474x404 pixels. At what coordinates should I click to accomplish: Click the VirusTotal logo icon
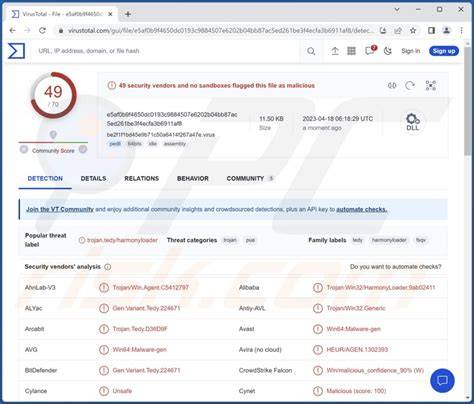(16, 51)
